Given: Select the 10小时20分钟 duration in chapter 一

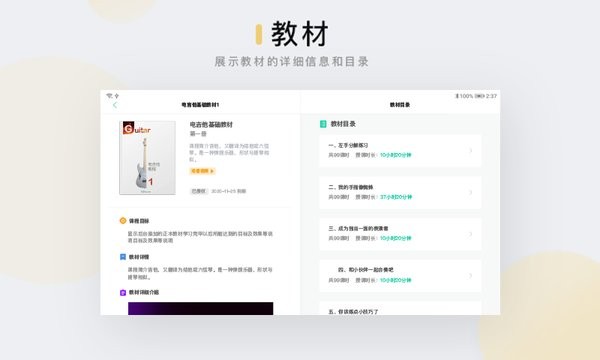Looking at the screenshot, I should [396, 155].
